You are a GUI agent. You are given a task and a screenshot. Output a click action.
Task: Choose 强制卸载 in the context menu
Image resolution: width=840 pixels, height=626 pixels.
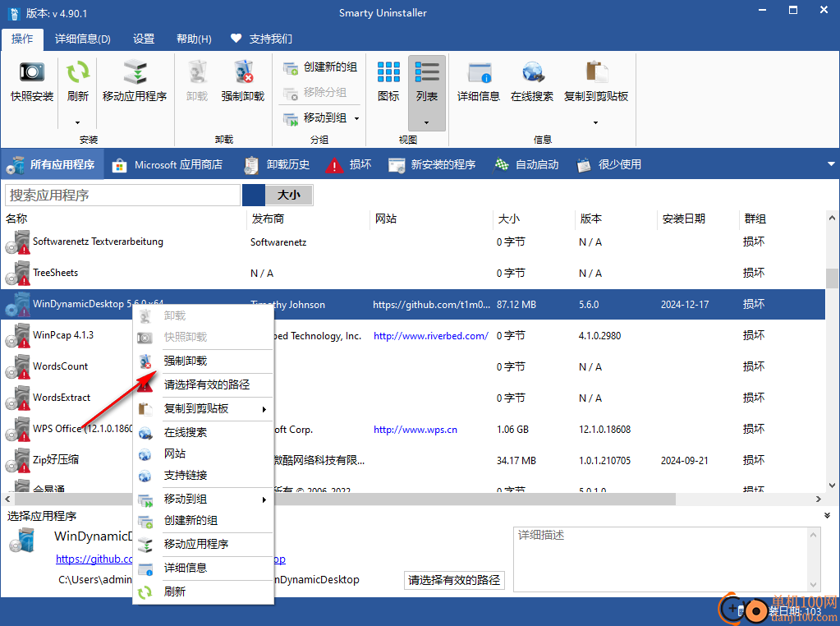tap(204, 361)
